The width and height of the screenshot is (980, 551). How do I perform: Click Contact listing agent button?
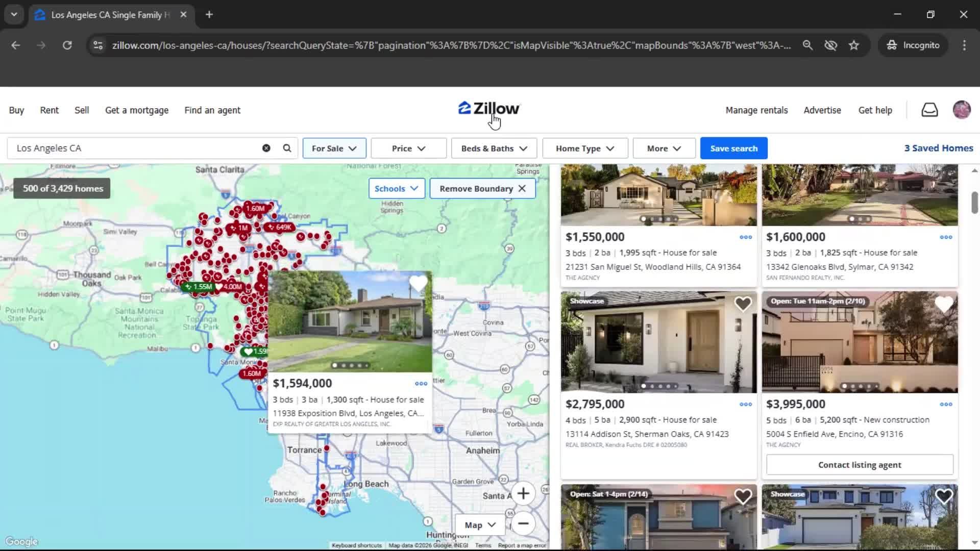[860, 465]
